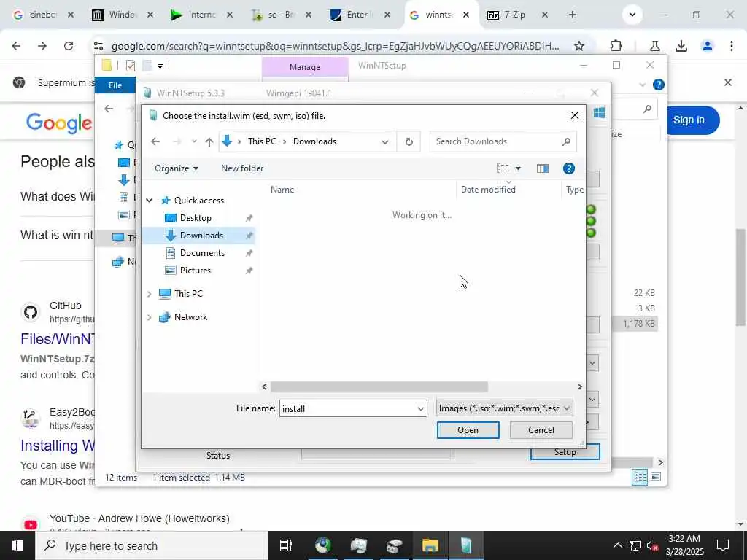Open the Explorer window help icon
Viewport: 747px width, 560px height.
pyautogui.click(x=659, y=85)
